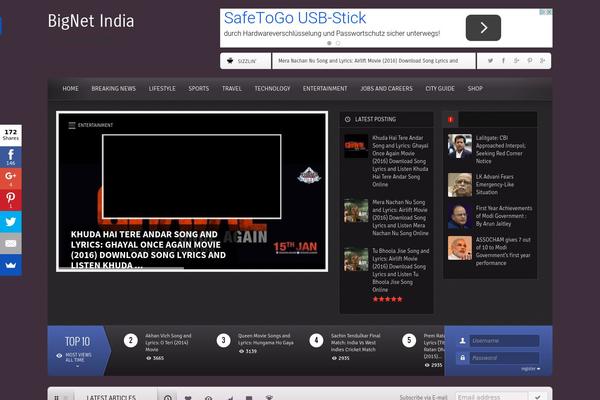Viewport: 600px width, 400px height.
Task: Click the views eye icon next to 3139
Action: [x=241, y=351]
